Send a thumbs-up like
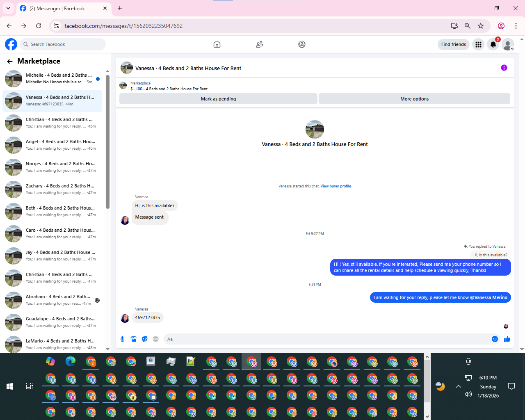The width and height of the screenshot is (525, 420). tap(507, 339)
